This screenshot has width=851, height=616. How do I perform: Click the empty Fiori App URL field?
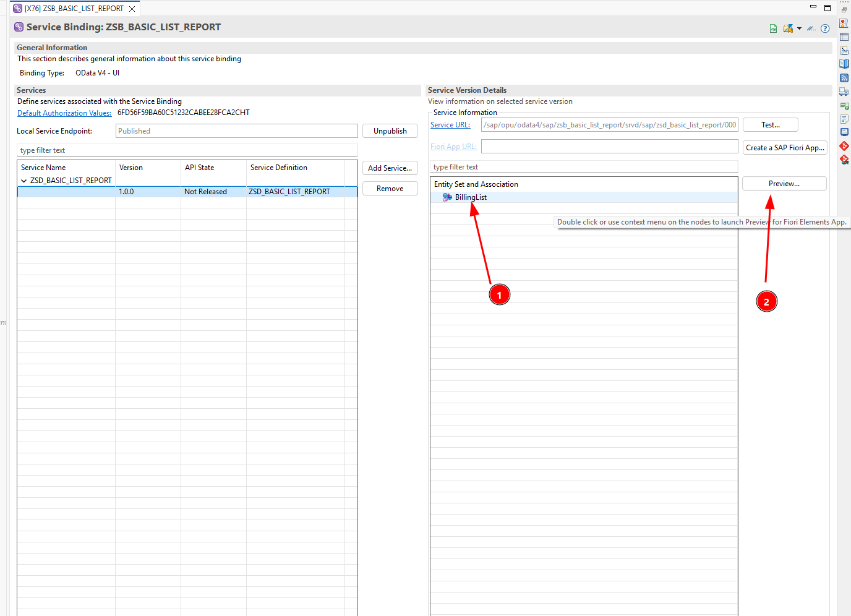click(x=610, y=147)
